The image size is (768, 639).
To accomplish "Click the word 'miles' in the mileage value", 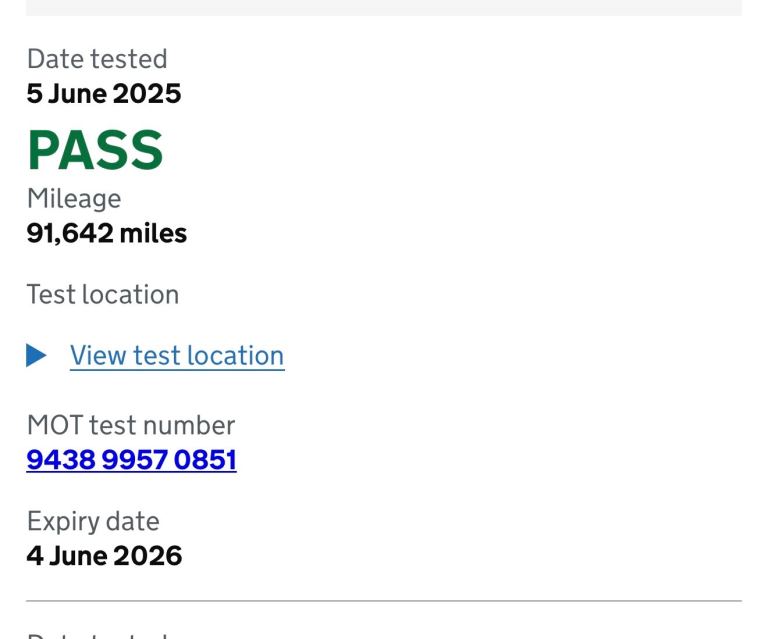I will click(153, 233).
